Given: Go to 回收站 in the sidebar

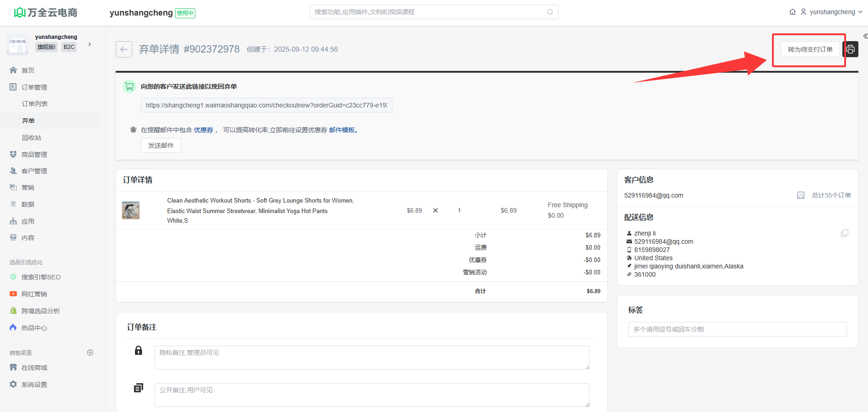Looking at the screenshot, I should [32, 138].
